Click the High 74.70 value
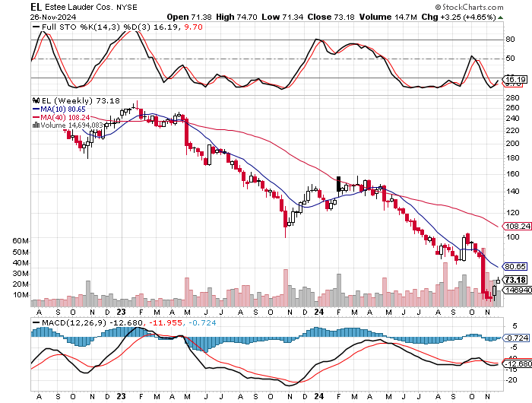Viewport: 532px width, 403px height. coord(236,17)
